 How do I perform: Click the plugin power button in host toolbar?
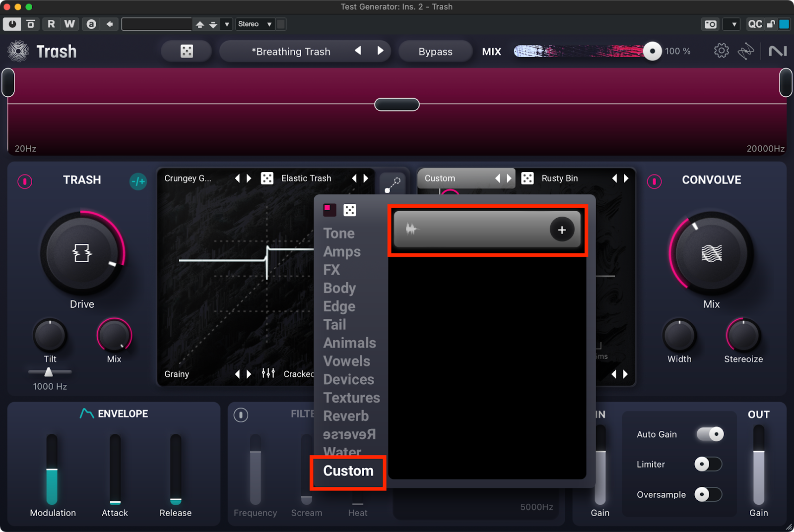coord(12,24)
